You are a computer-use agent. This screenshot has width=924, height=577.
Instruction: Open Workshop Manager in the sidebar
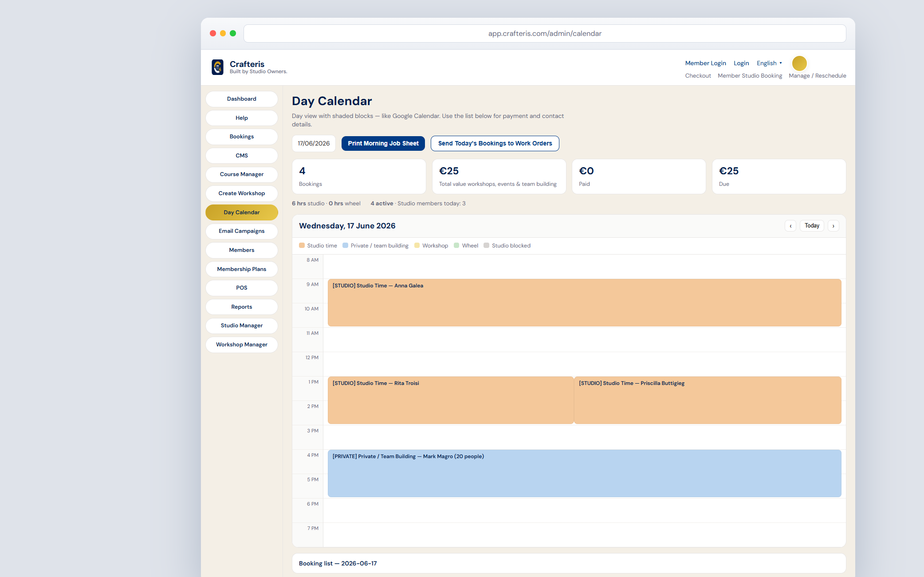point(242,345)
